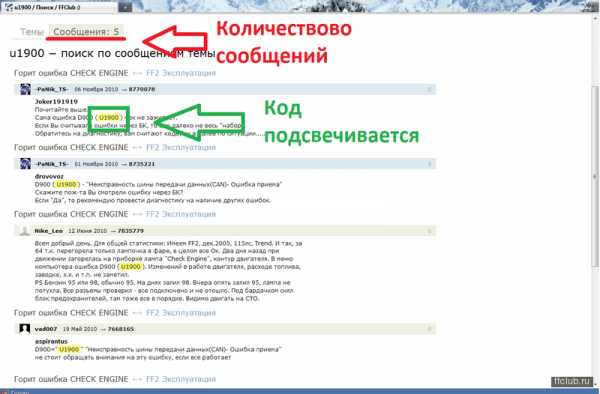This screenshot has height=394, width=600.
Task: Click the icon at the right of post 8770078 header
Action: pos(429,90)
